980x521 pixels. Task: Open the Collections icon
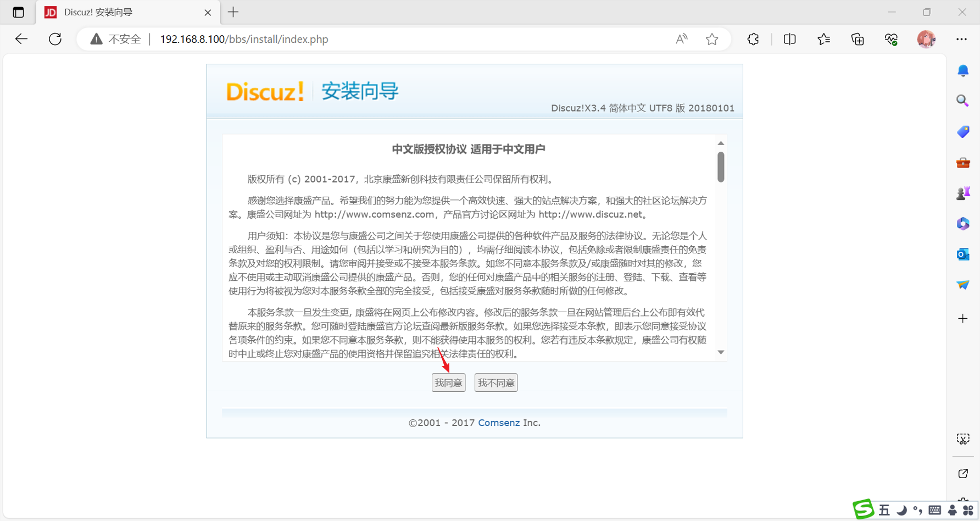857,39
